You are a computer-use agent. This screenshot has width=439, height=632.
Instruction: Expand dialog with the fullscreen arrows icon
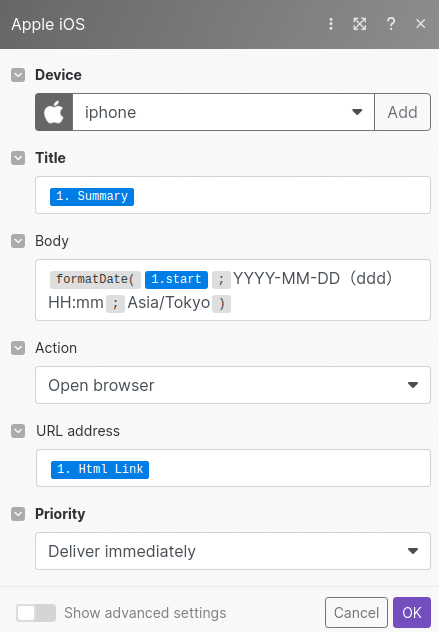(360, 24)
